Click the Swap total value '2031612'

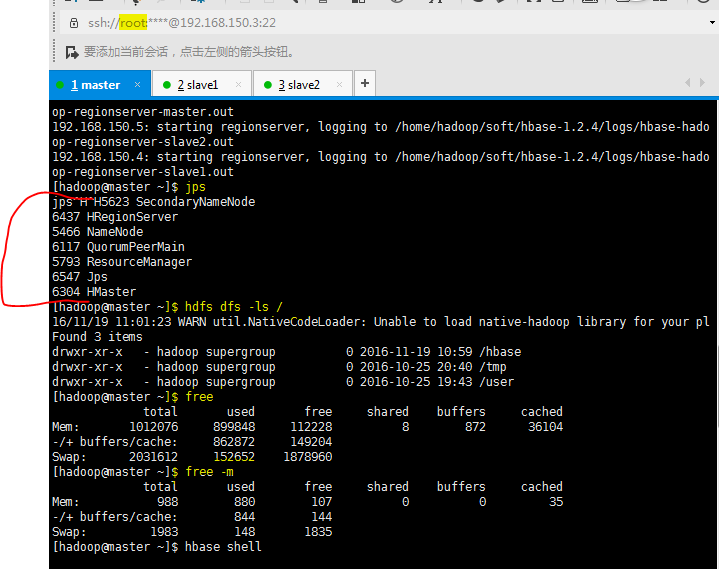tap(154, 457)
